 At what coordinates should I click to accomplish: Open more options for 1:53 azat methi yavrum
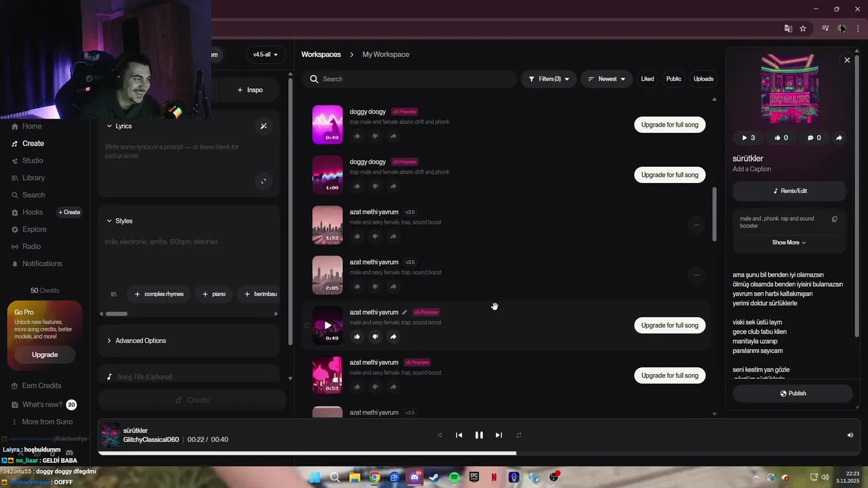pos(696,225)
